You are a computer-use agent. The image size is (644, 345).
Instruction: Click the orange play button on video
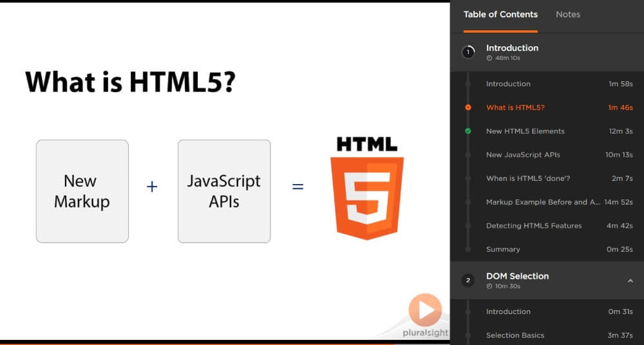[x=425, y=310]
